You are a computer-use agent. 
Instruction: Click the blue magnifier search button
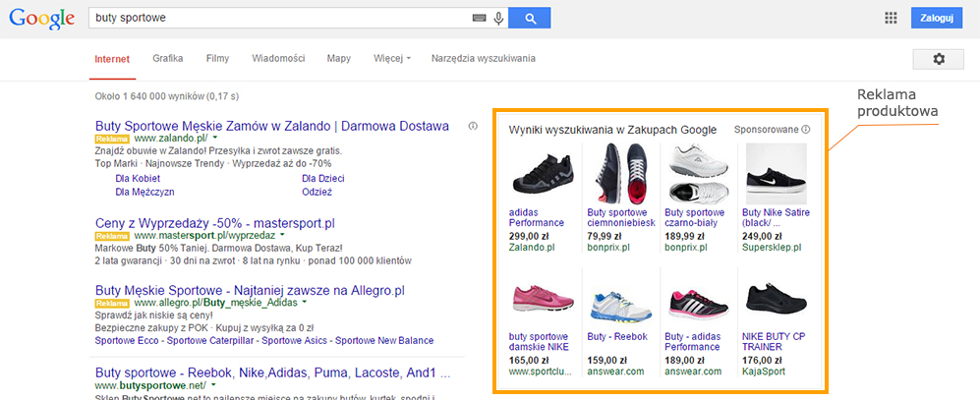click(530, 18)
